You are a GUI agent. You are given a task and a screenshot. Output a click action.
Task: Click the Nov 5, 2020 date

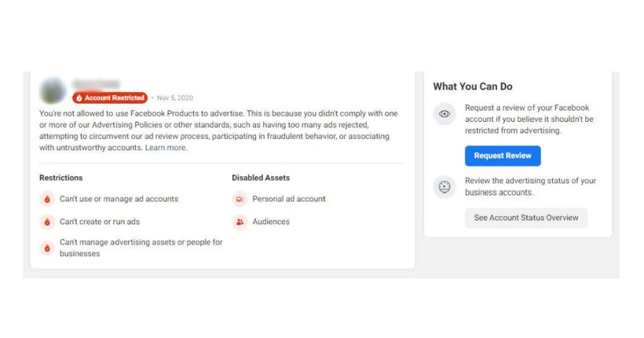click(175, 98)
